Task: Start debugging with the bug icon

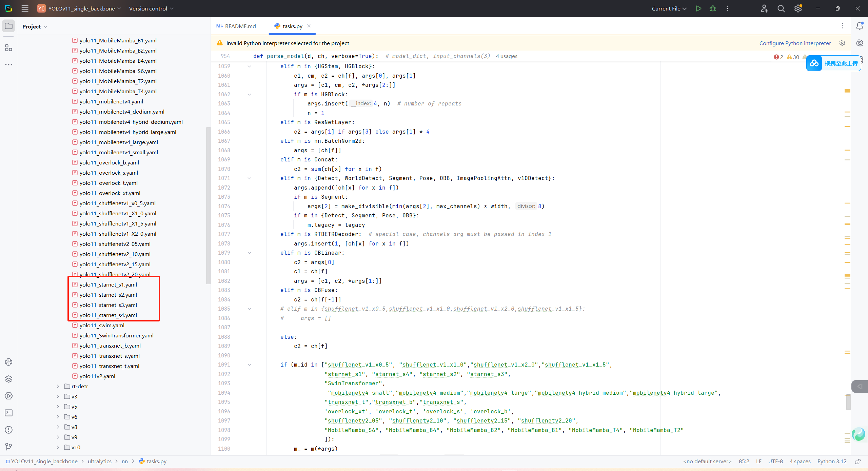Action: pyautogui.click(x=713, y=8)
